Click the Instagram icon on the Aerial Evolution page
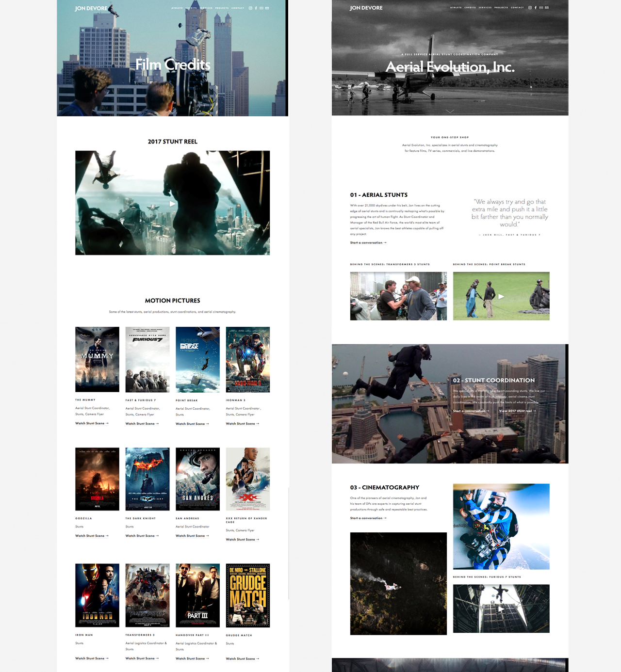621x672 pixels. point(530,7)
